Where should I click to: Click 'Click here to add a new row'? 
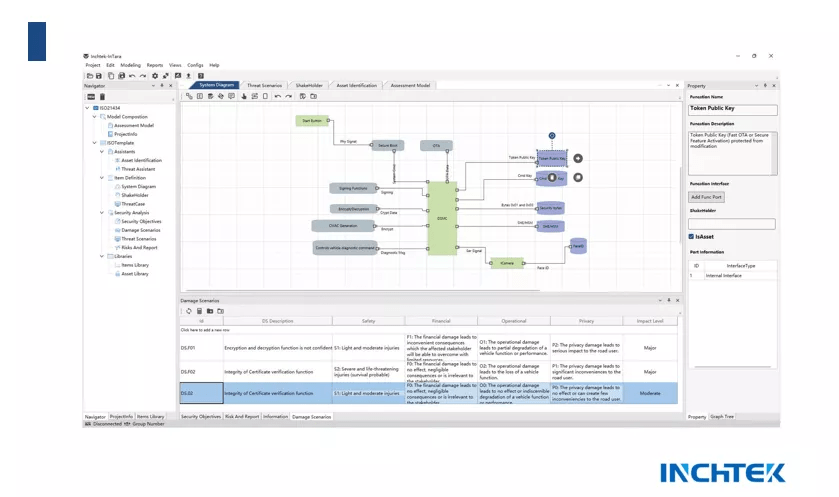click(211, 329)
